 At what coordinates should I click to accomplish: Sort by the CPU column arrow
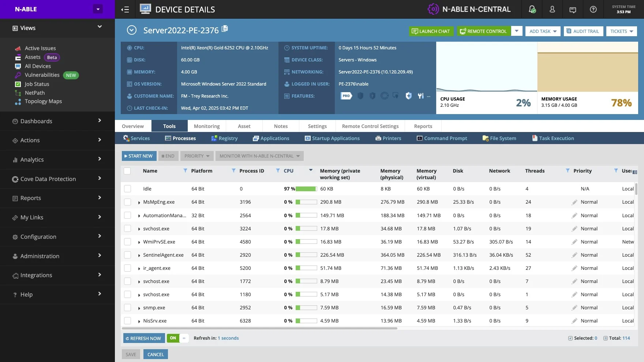[x=311, y=170]
